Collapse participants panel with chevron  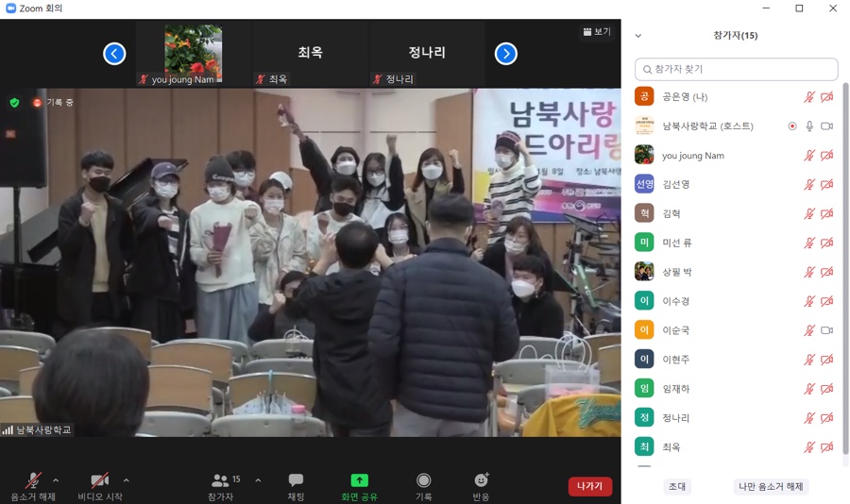[638, 36]
